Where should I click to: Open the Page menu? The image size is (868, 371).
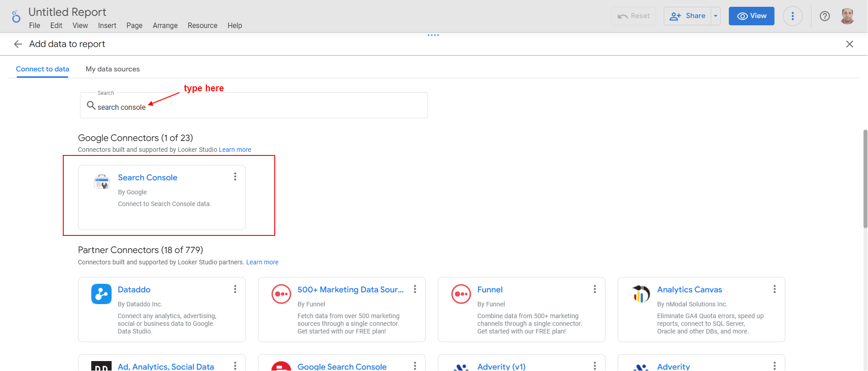click(135, 25)
